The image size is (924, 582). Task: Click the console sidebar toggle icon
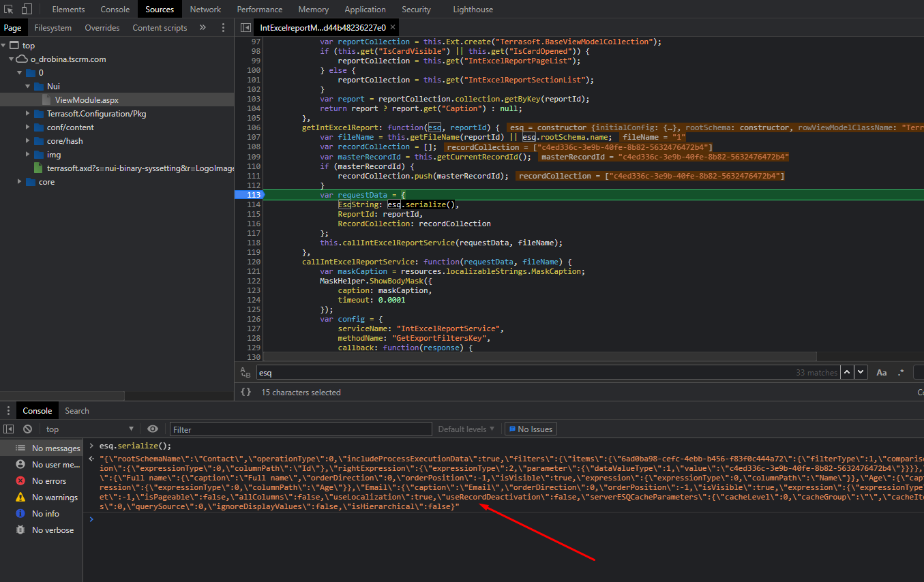click(9, 429)
